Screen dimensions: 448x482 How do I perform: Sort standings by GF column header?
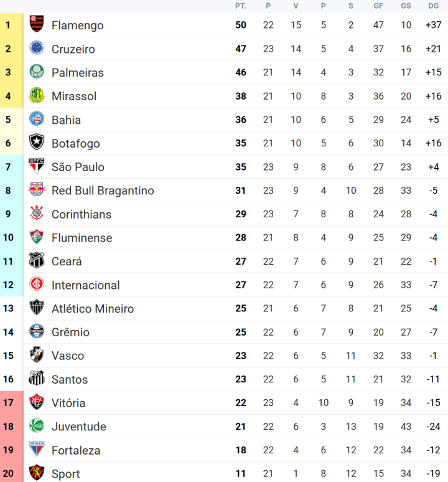(x=378, y=6)
